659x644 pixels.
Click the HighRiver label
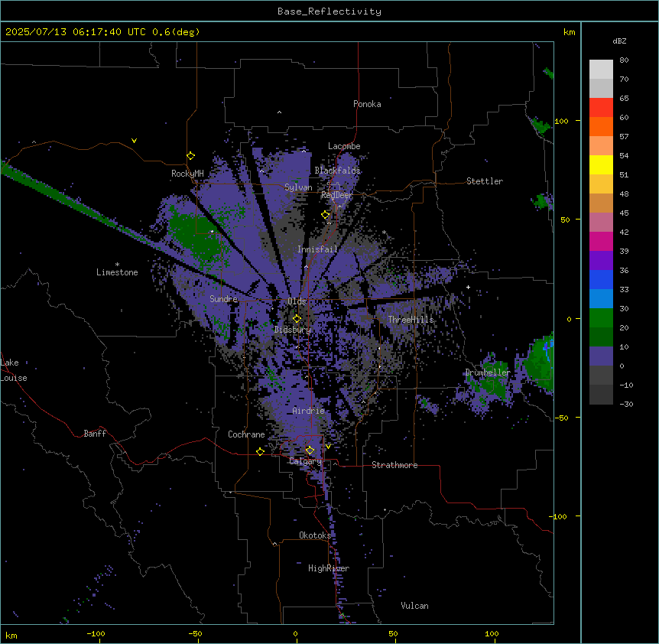click(x=329, y=568)
